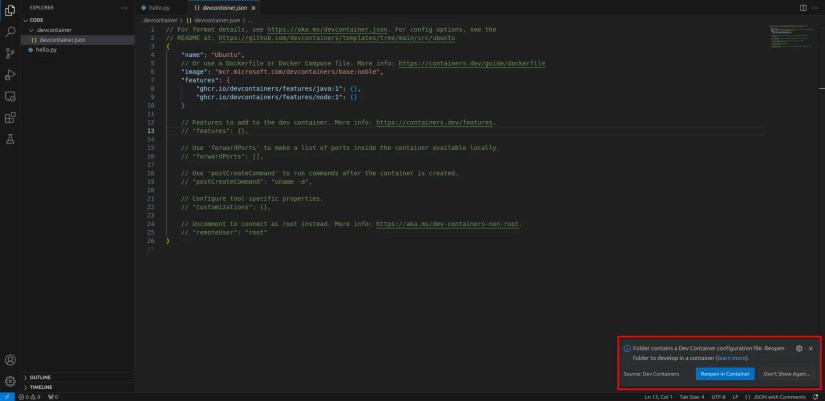Image resolution: width=825 pixels, height=401 pixels.
Task: Click the notification settings gear icon
Action: pyautogui.click(x=799, y=348)
